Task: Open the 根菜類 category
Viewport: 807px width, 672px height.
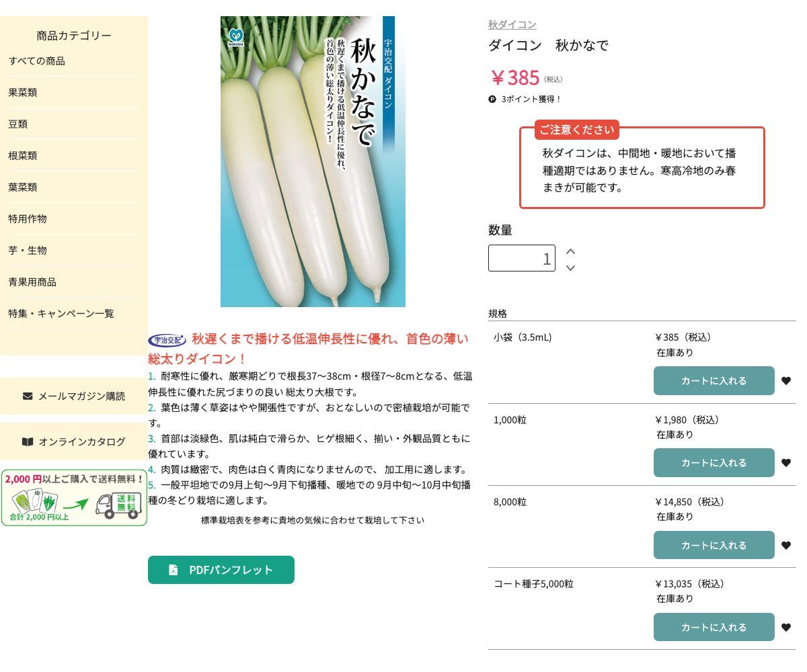Action: 23,155
